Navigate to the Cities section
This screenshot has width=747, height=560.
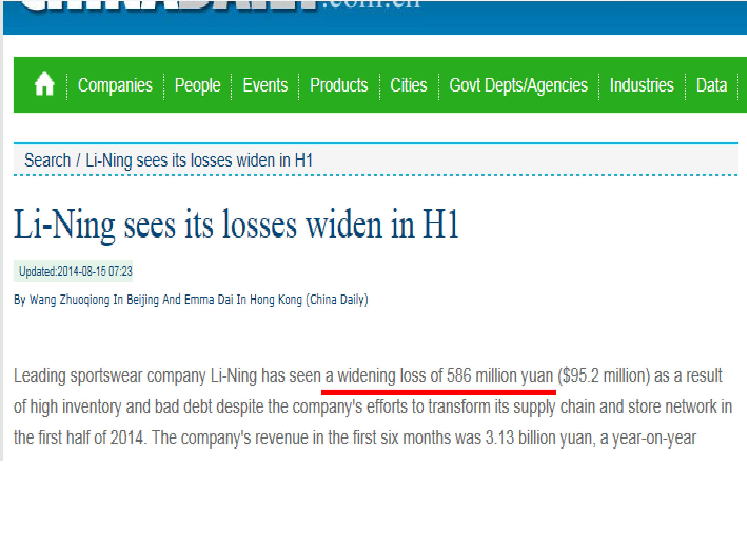point(409,85)
